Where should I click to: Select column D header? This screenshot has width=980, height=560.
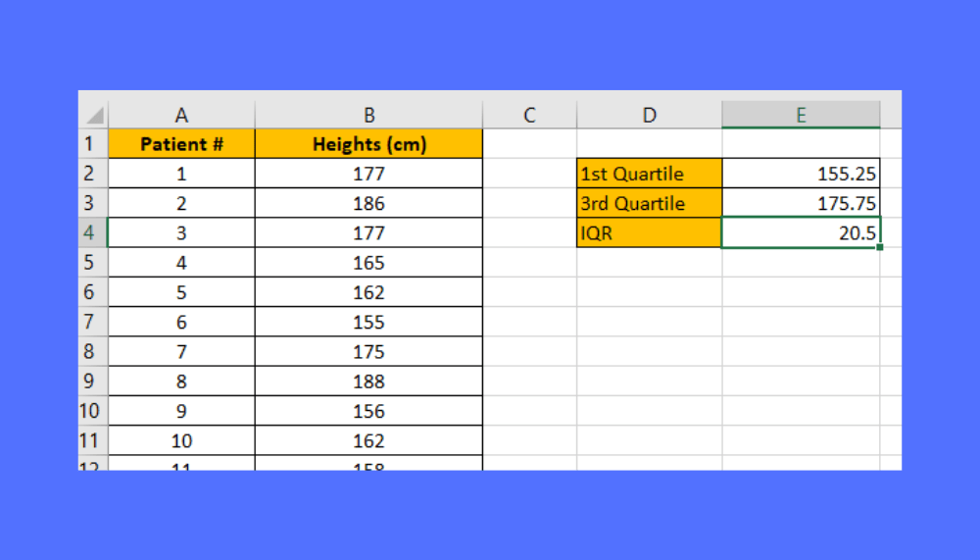click(x=650, y=115)
